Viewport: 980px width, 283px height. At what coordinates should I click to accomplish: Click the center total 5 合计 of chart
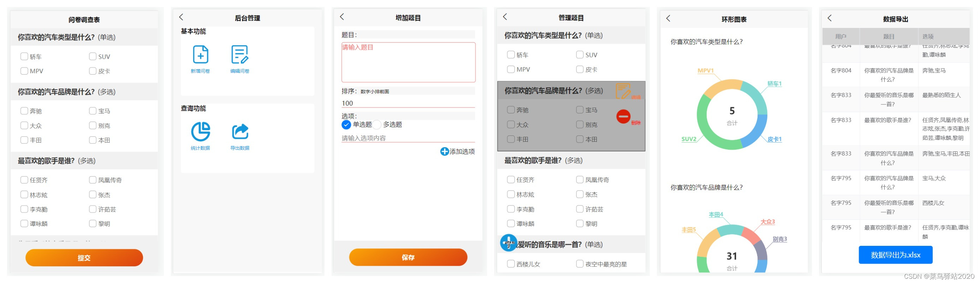pyautogui.click(x=732, y=116)
